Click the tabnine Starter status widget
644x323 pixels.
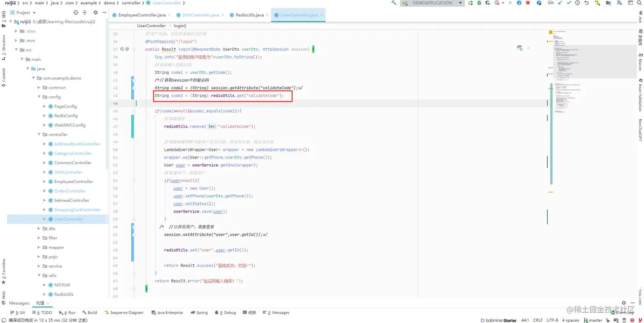tap(498, 320)
